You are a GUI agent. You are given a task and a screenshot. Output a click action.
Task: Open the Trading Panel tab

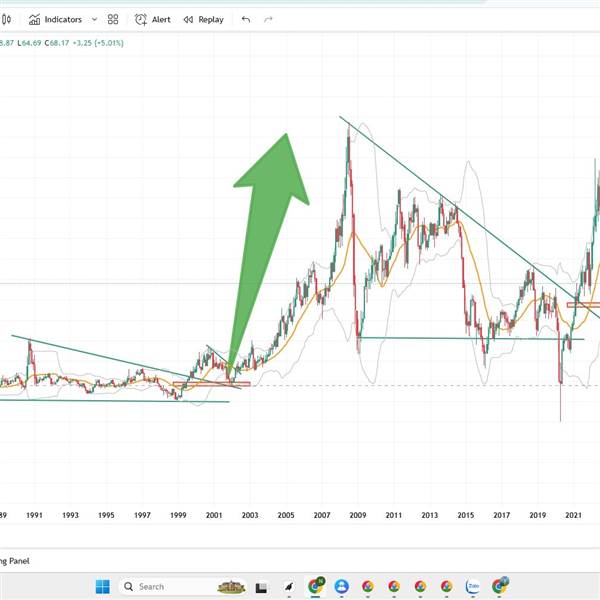[15, 561]
